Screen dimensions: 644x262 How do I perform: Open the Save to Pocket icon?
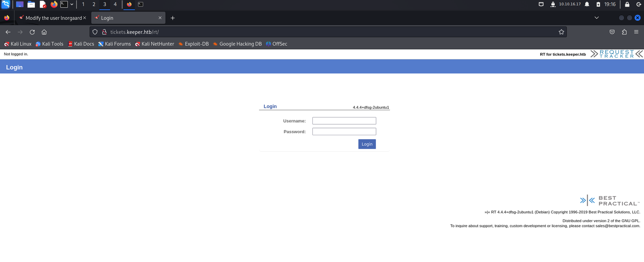pyautogui.click(x=612, y=32)
